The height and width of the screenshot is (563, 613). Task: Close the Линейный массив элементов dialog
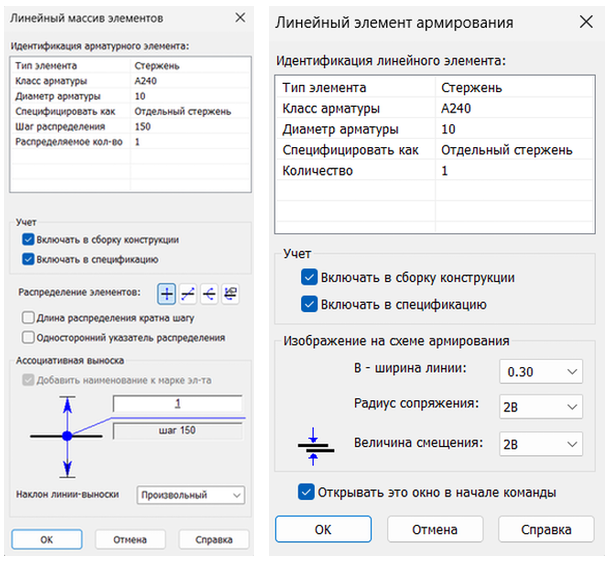point(239,18)
